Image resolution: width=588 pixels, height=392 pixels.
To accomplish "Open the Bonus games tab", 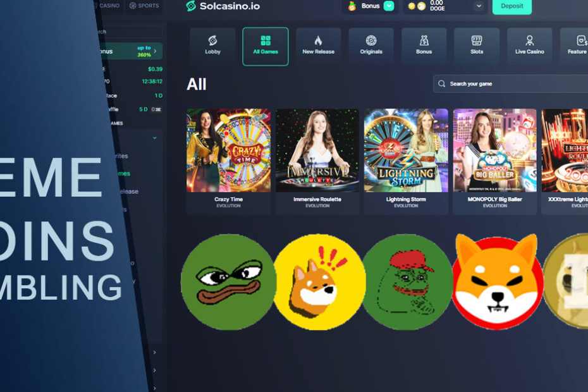I will click(x=424, y=47).
